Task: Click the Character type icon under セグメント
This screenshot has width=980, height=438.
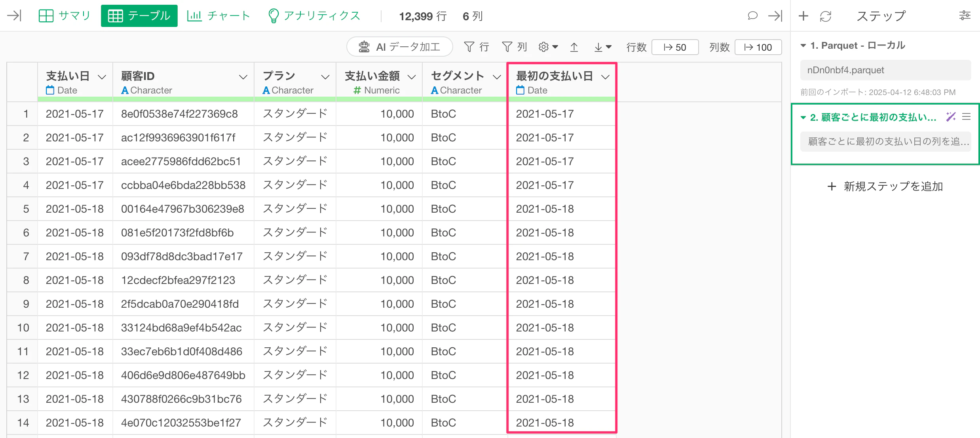Action: tap(435, 90)
